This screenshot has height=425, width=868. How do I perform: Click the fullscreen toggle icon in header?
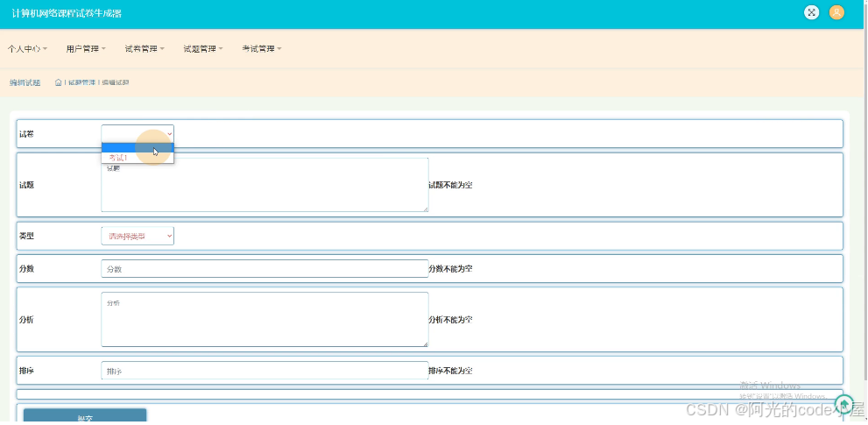[x=812, y=13]
